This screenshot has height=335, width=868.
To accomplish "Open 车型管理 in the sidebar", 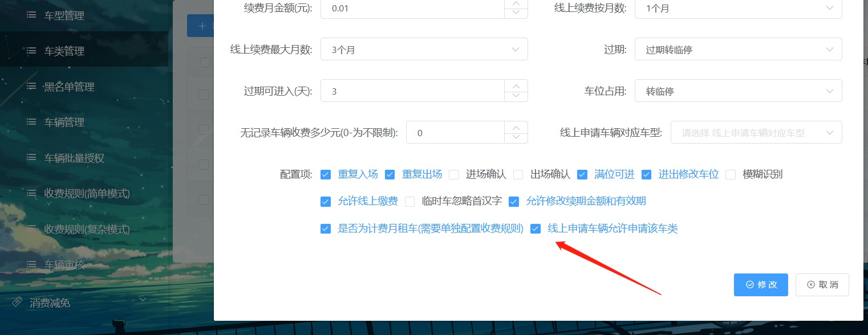I will [64, 16].
